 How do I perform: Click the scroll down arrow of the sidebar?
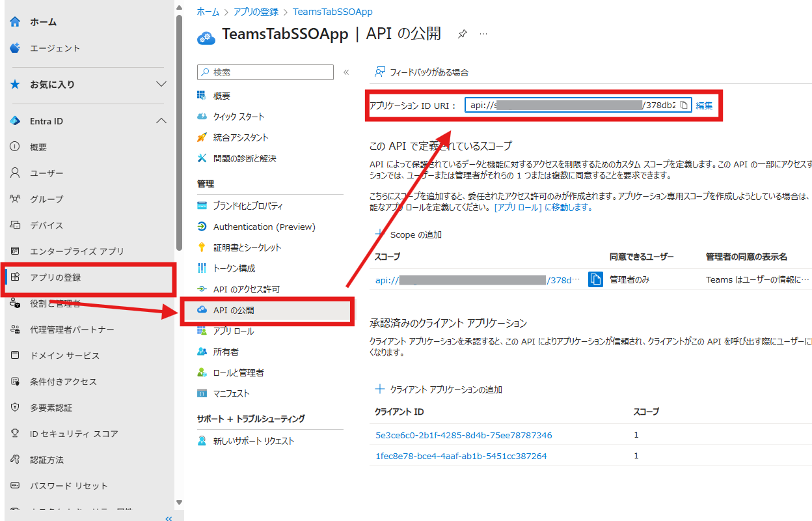179,502
